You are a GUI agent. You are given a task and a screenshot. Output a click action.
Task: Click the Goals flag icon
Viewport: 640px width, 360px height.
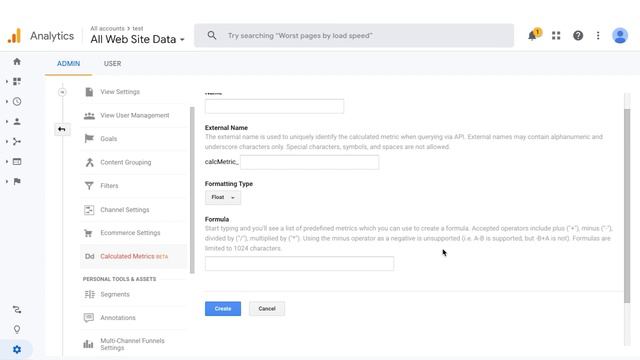pos(89,139)
